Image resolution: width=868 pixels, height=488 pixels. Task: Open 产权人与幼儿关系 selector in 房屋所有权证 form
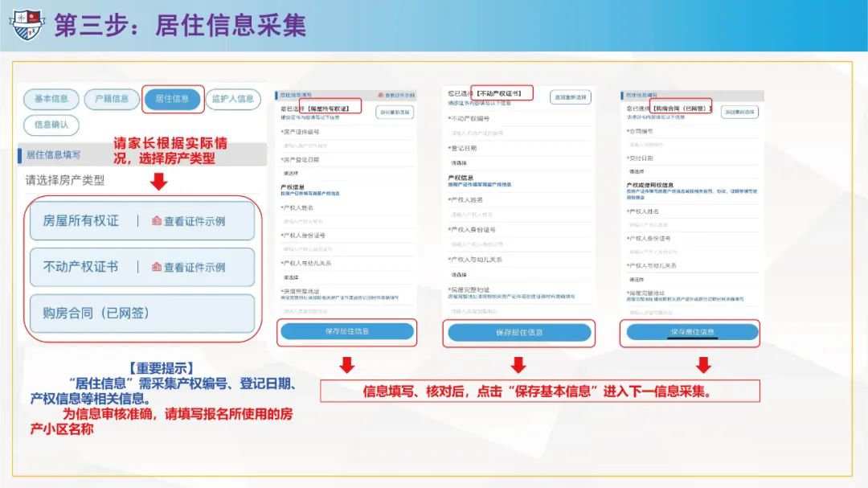(347, 277)
